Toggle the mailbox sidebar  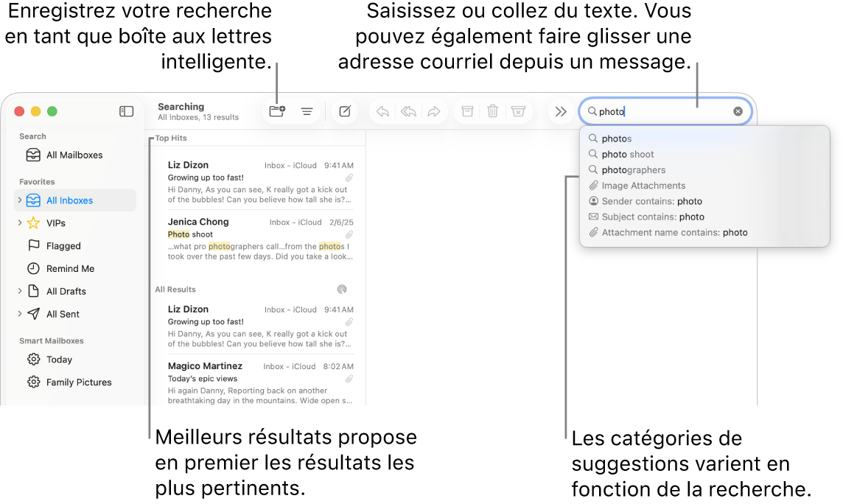[x=126, y=111]
